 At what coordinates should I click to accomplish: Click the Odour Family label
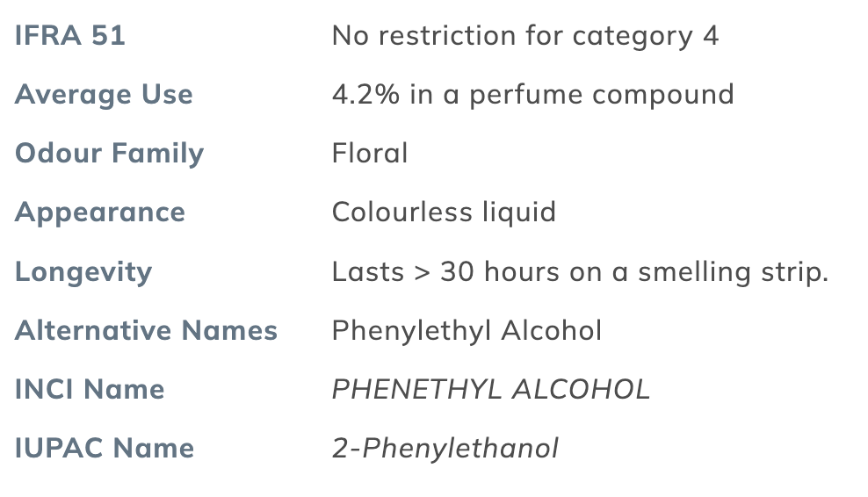point(109,154)
